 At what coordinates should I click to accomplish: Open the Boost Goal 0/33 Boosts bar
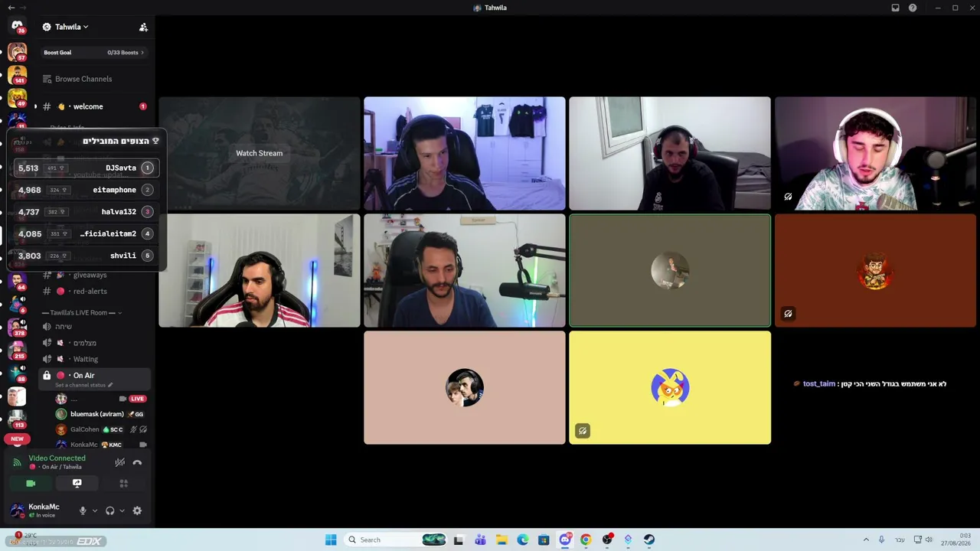pyautogui.click(x=93, y=53)
